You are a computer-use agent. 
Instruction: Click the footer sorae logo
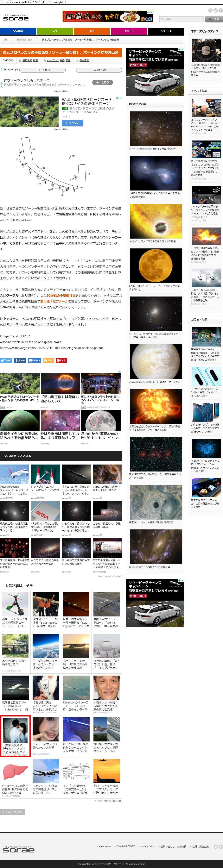(18, 849)
